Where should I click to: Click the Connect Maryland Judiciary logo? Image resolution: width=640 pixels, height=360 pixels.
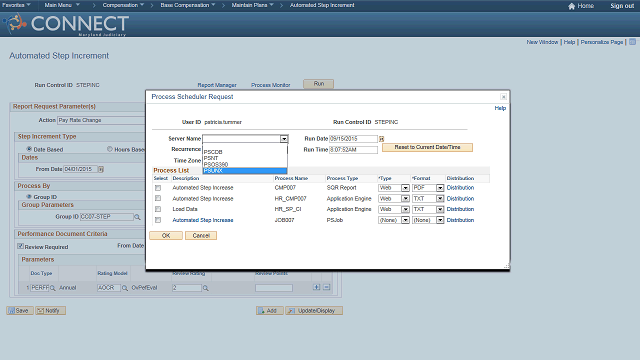67,24
